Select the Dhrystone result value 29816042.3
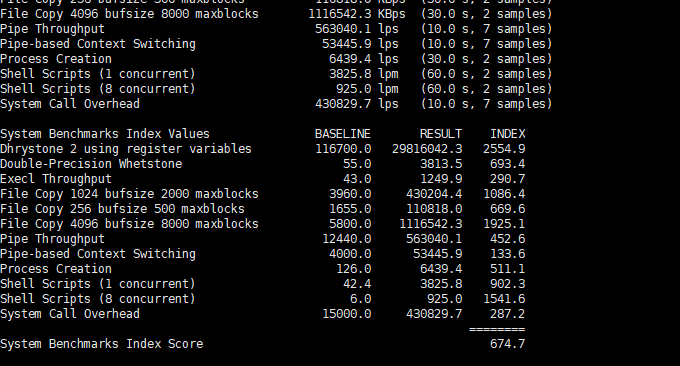The height and width of the screenshot is (366, 680). [x=427, y=149]
